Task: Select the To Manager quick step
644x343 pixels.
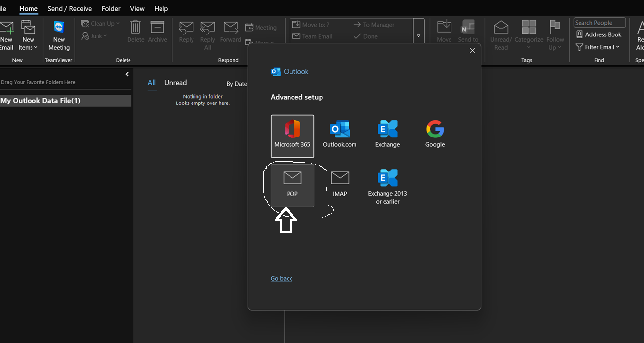Action: 374,25
